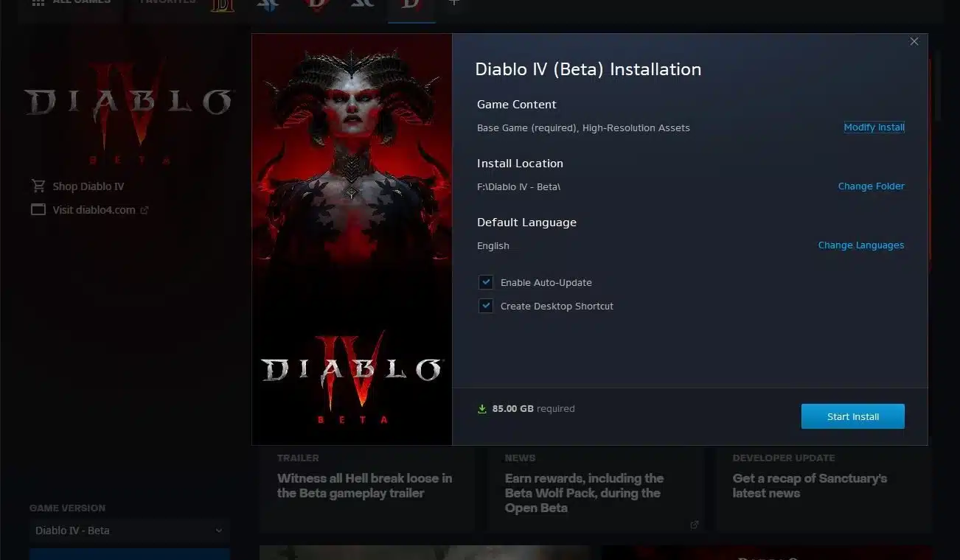Click the Modify Install link
960x560 pixels.
[x=874, y=127]
